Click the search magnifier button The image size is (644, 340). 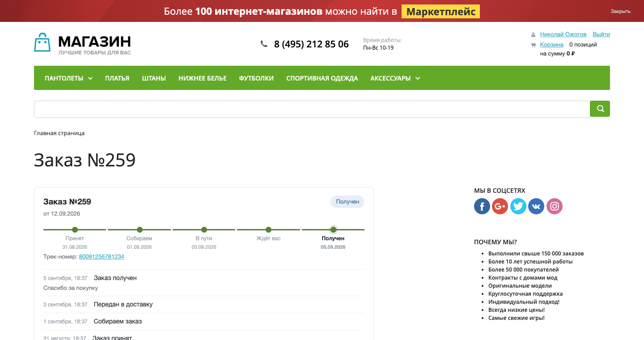(600, 109)
